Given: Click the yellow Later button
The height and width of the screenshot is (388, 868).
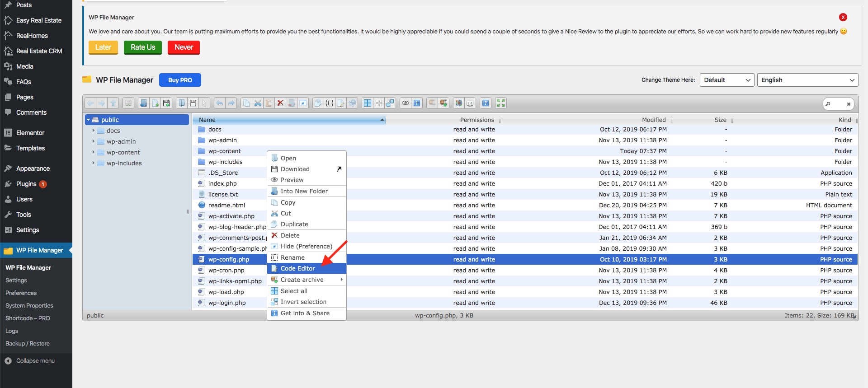Looking at the screenshot, I should [x=103, y=47].
